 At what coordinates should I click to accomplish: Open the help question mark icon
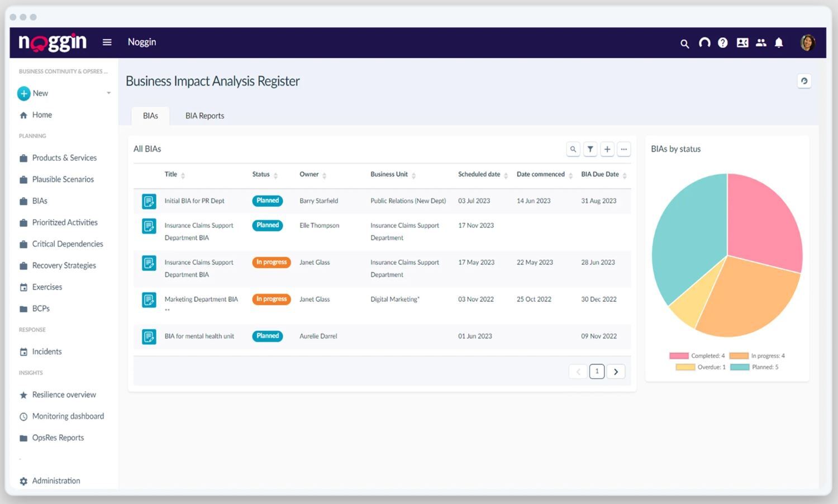[x=723, y=42]
